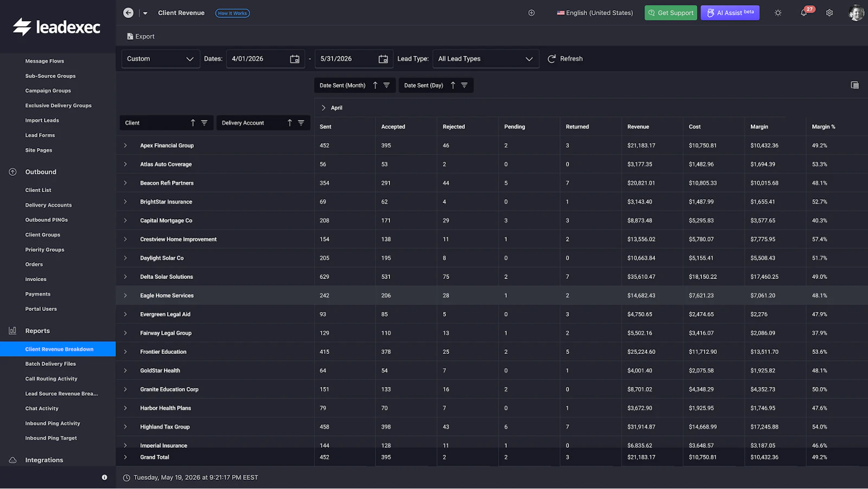
Task: Open filter icon on Delivery Account field
Action: (301, 123)
